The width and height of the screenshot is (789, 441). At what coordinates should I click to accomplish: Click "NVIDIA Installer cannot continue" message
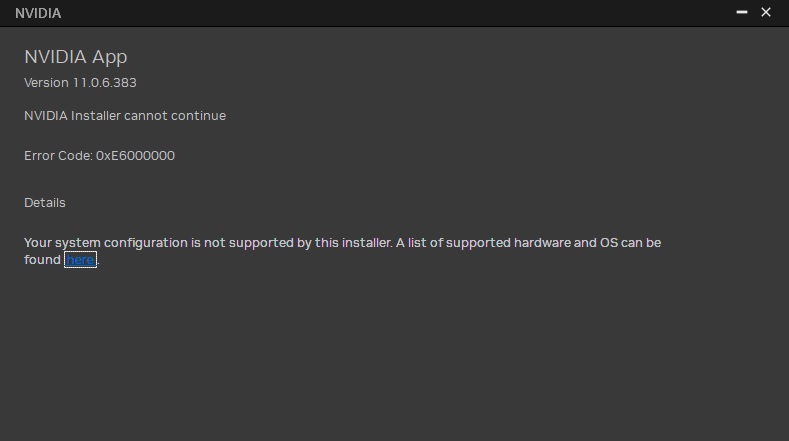click(x=125, y=115)
